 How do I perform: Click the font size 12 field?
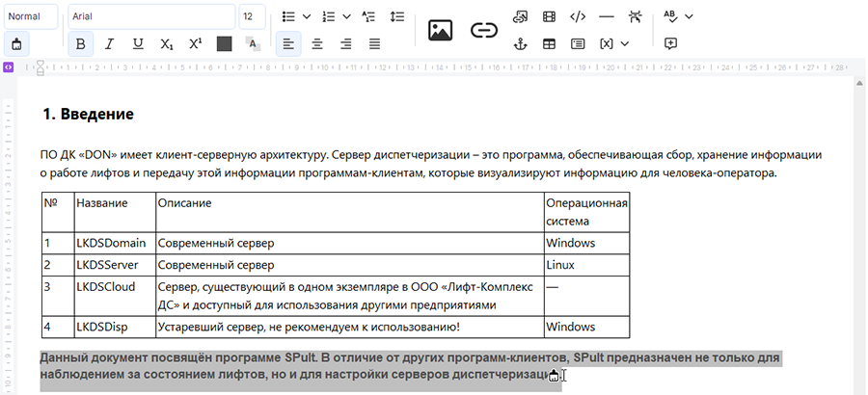pos(252,16)
